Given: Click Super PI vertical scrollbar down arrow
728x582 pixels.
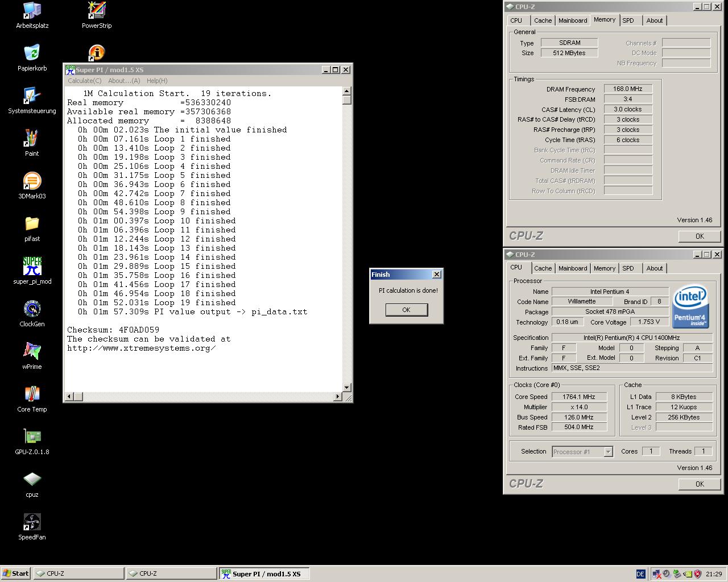Looking at the screenshot, I should point(346,387).
